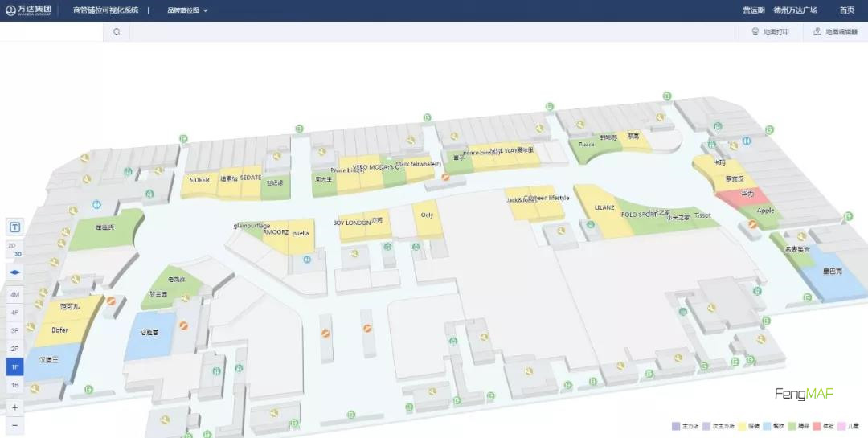Screen dimensions: 868x438
Task: Go to 首页 home page
Action: (x=846, y=10)
